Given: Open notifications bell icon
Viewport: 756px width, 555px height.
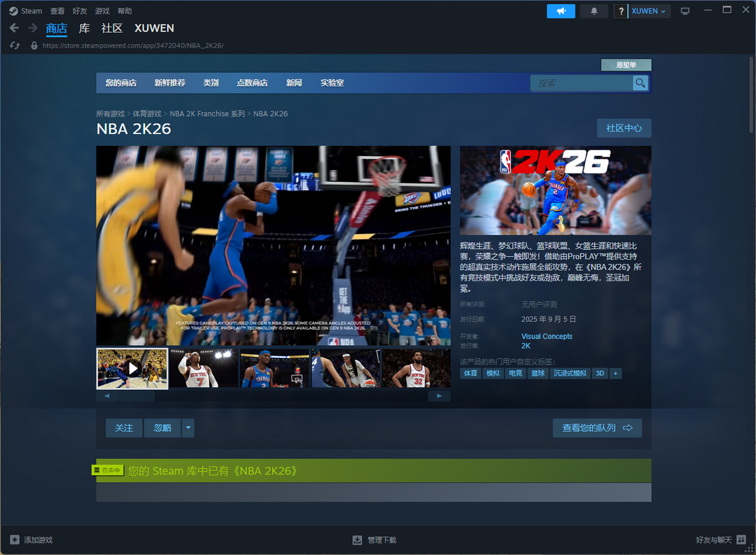Looking at the screenshot, I should click(x=594, y=11).
